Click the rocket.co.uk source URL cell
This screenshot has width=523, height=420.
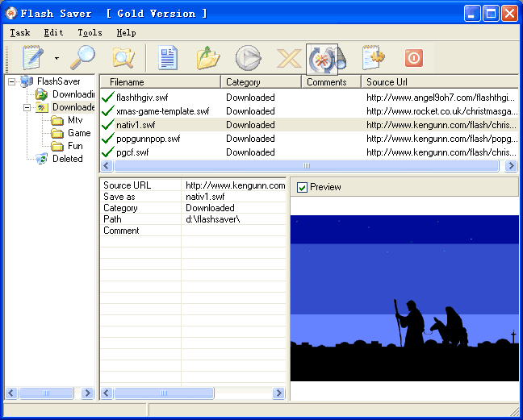point(441,111)
